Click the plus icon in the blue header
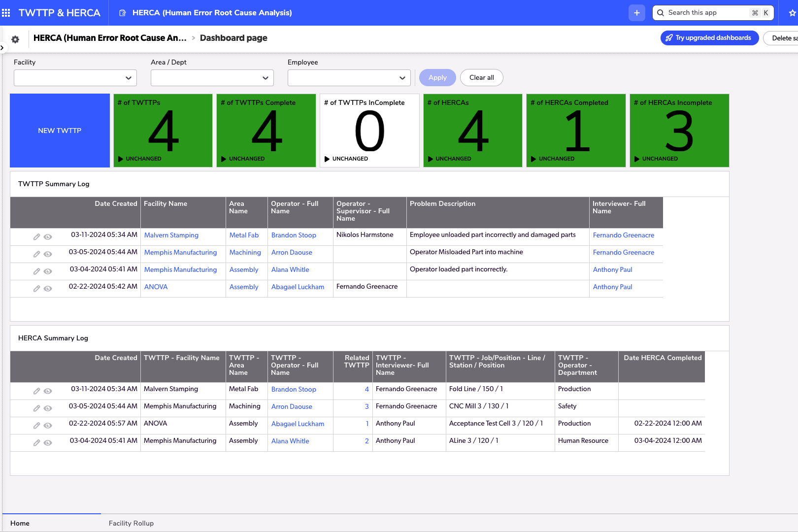The image size is (798, 532). point(636,12)
